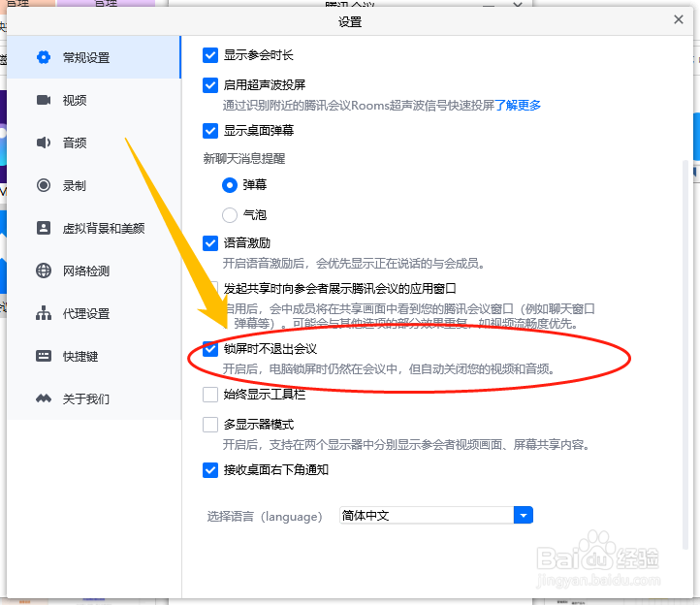
Task: Click the settings panel vertical scrollbar
Action: pos(685,355)
